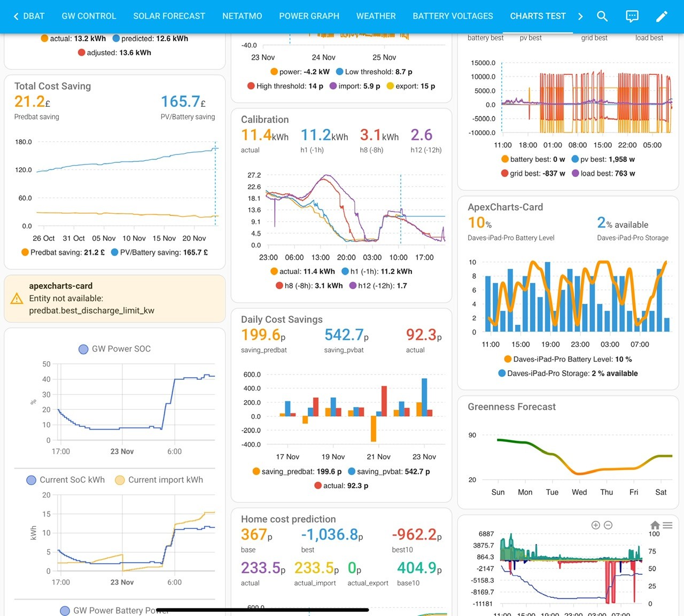Open the chart hamburger menu icon
Image resolution: width=684 pixels, height=616 pixels.
(667, 525)
